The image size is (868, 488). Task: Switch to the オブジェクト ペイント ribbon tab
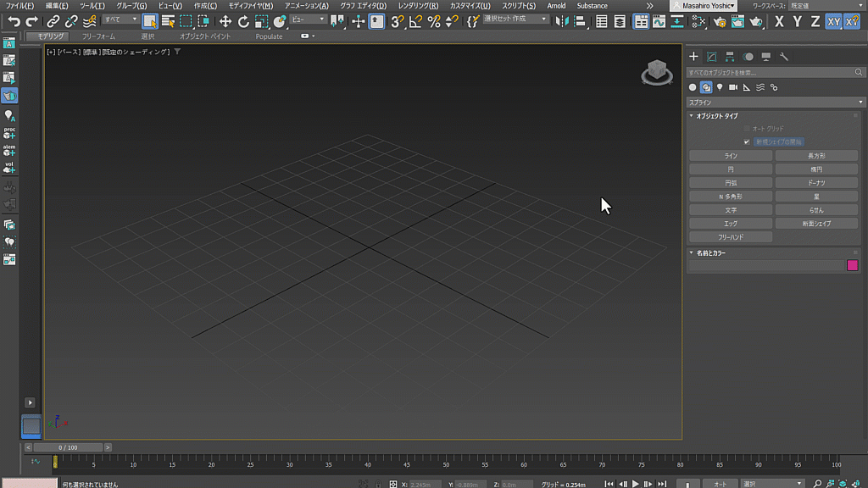click(205, 36)
